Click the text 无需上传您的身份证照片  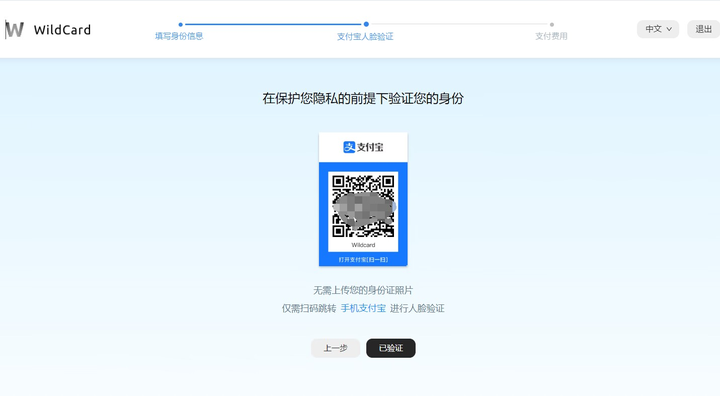pyautogui.click(x=363, y=290)
